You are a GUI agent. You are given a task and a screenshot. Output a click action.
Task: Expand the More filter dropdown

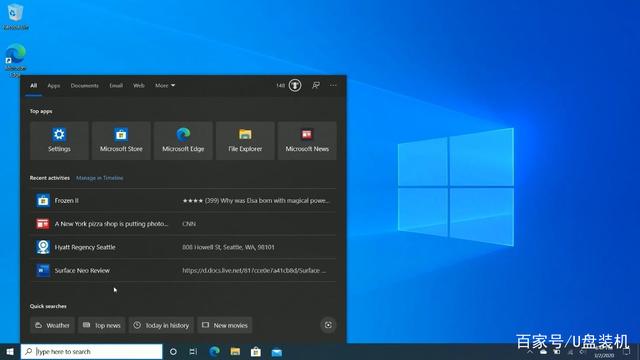[x=165, y=86]
